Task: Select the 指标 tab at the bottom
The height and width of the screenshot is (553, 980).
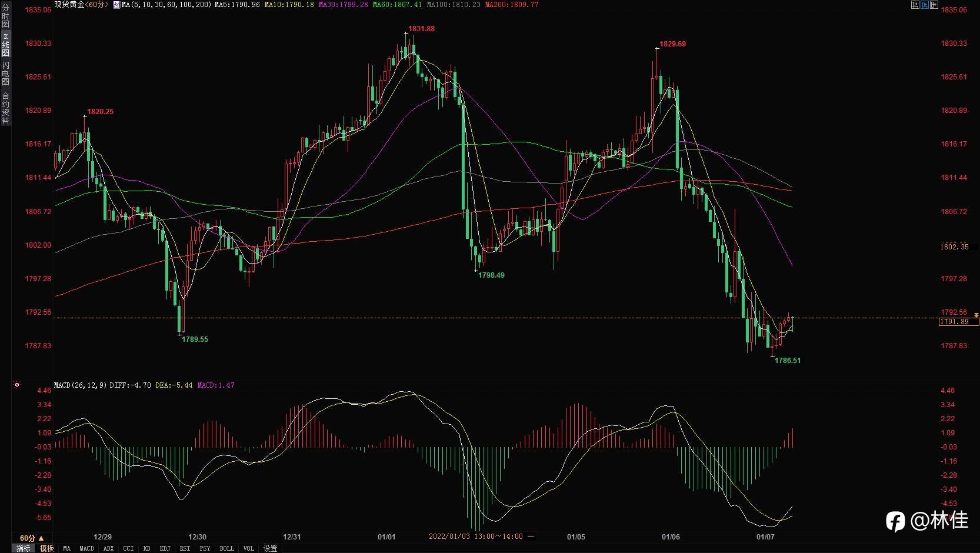Action: pos(24,548)
